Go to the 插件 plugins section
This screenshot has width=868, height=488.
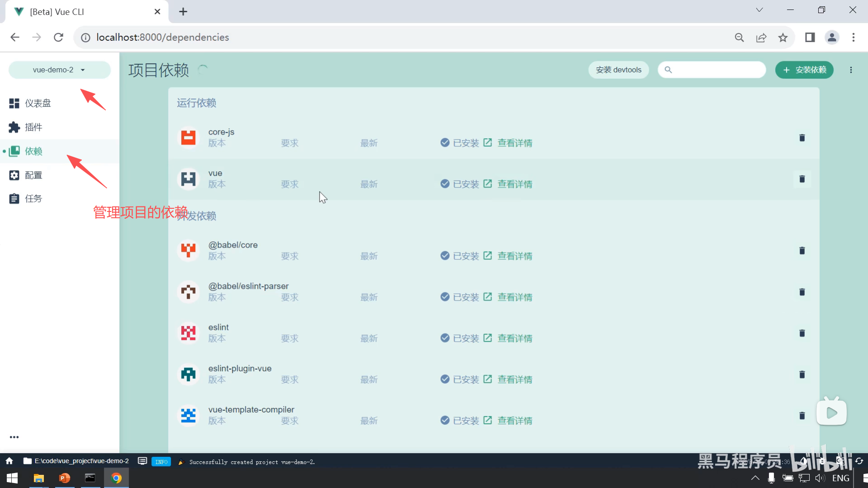[x=33, y=127]
